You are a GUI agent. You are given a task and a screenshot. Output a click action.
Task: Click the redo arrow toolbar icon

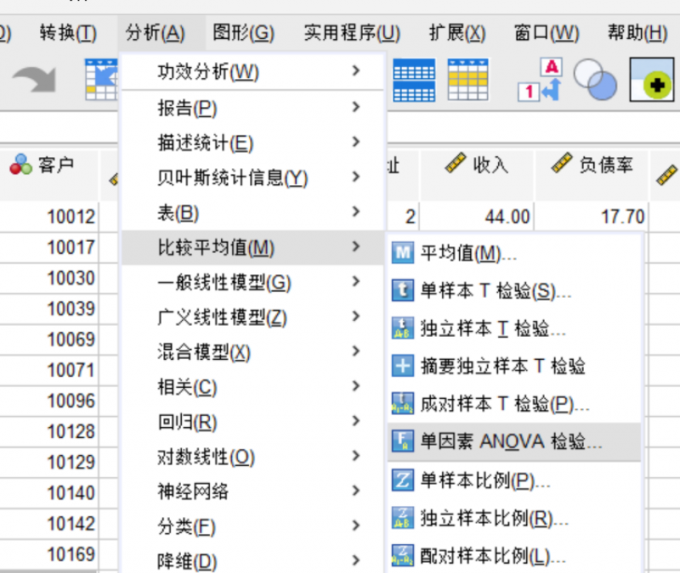34,82
